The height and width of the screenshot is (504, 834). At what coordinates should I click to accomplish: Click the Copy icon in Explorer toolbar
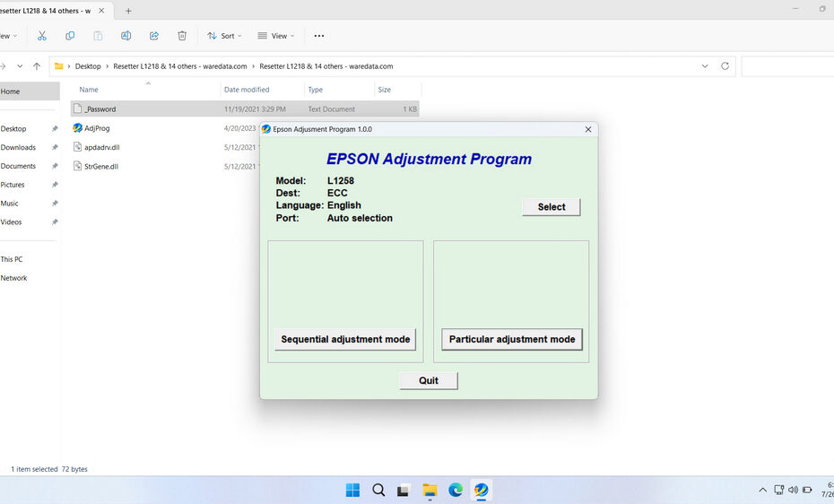point(70,36)
